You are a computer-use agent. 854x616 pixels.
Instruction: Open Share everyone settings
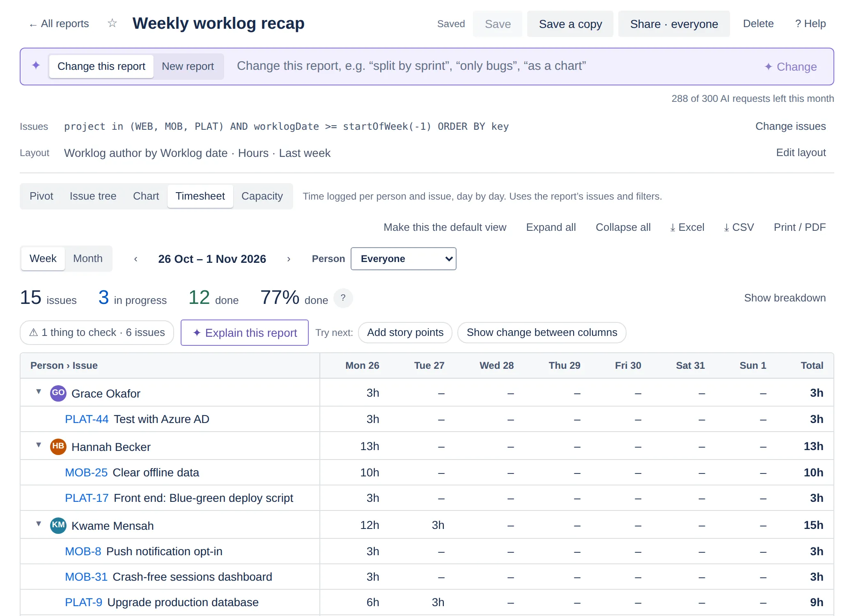[674, 24]
